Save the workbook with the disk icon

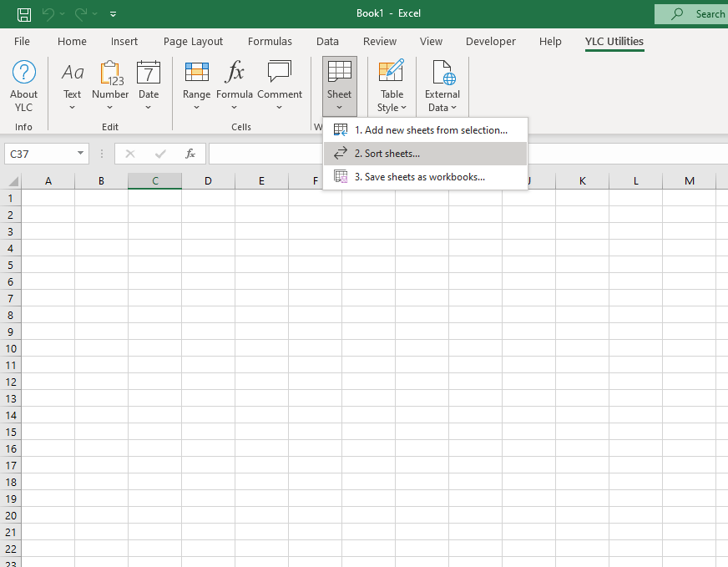(24, 14)
